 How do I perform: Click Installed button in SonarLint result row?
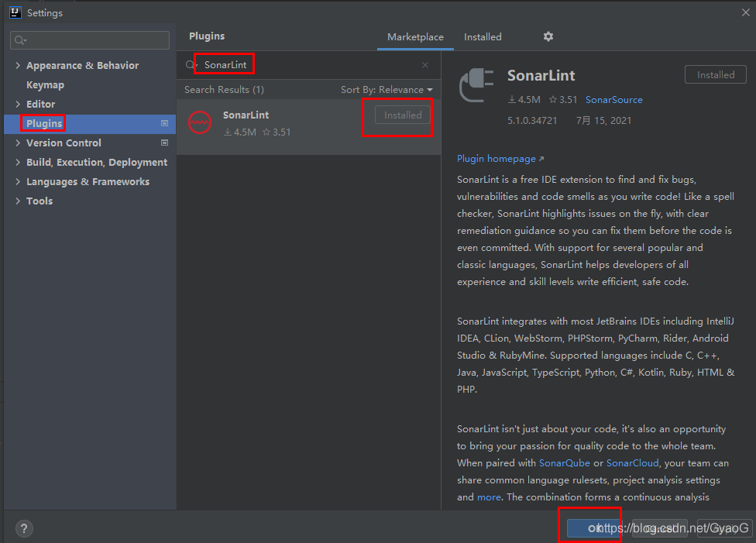403,115
